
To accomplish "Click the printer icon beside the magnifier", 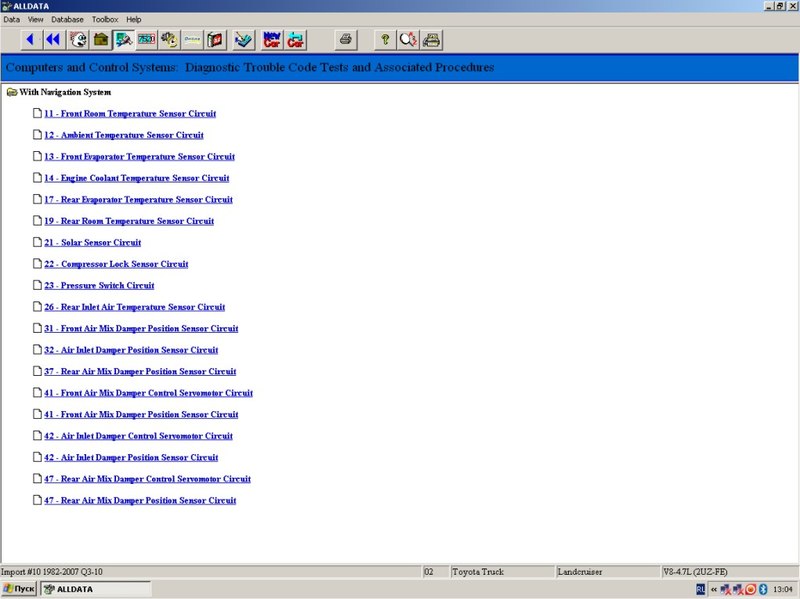I will 431,40.
